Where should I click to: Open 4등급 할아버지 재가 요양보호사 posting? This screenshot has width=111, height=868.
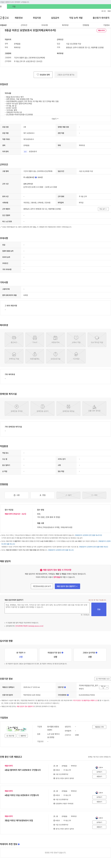[23, 770]
